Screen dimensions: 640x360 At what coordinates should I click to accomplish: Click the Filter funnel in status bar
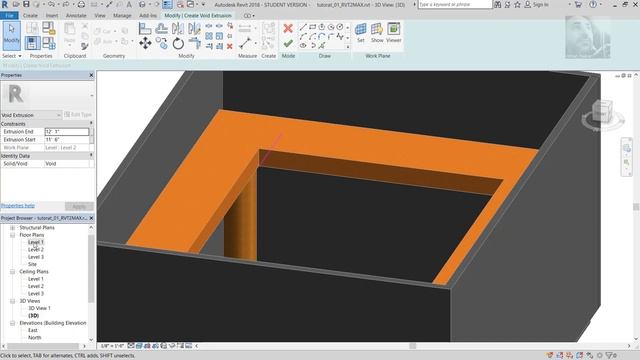[609, 356]
